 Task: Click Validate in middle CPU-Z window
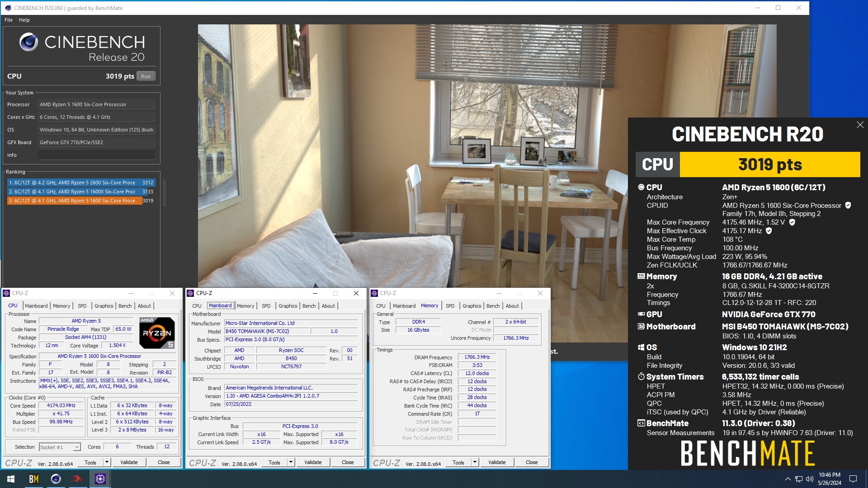click(313, 462)
